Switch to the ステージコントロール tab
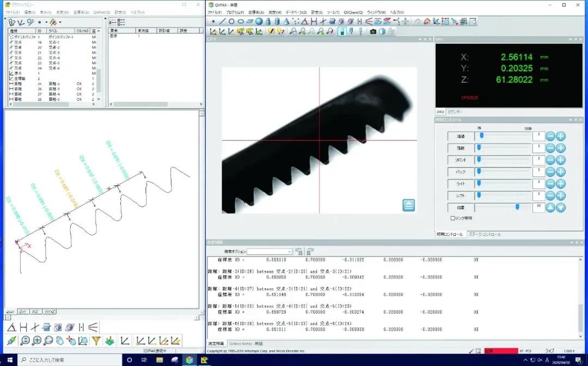Screen dimensions: 588x366 485,234
